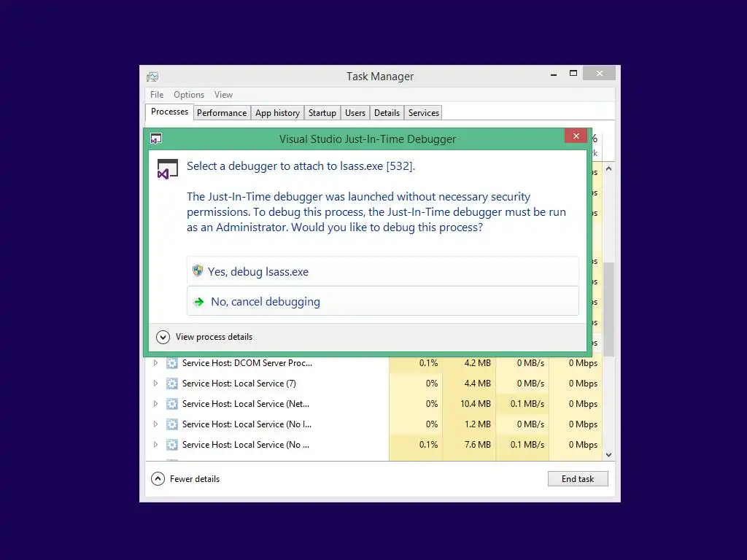Choose No, cancel debugging
The image size is (747, 560).
click(x=382, y=301)
